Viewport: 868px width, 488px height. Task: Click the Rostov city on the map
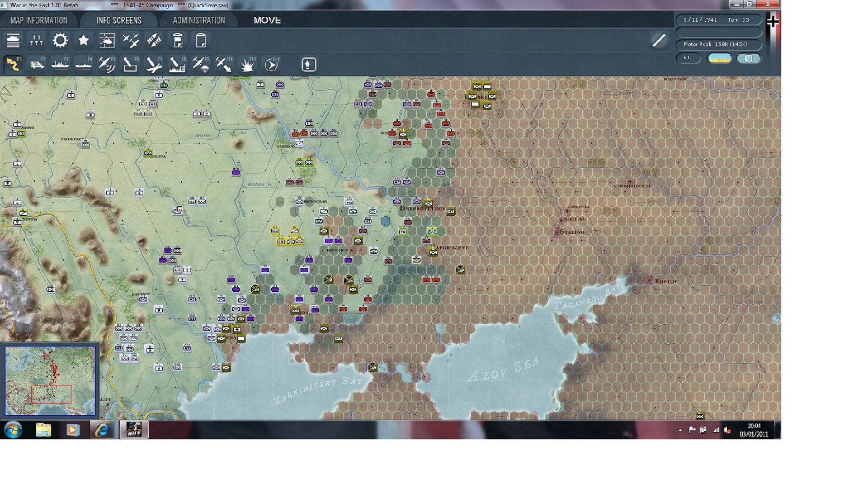click(x=666, y=281)
